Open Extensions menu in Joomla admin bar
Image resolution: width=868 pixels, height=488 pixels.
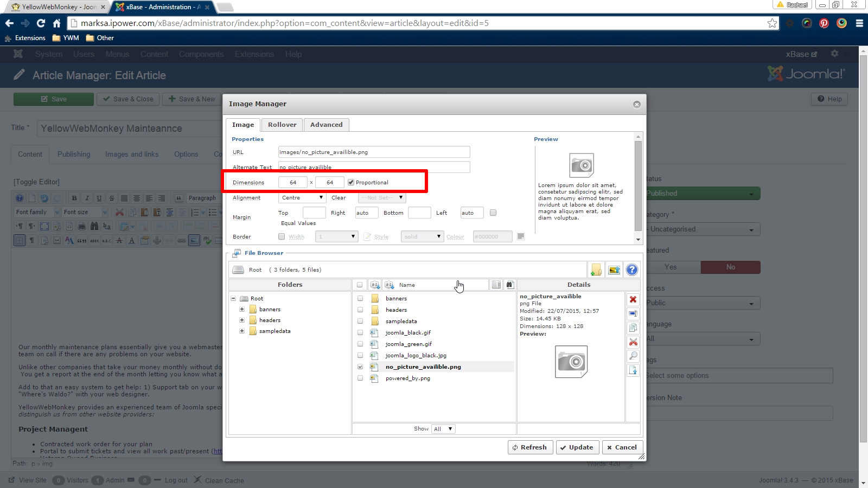[254, 54]
